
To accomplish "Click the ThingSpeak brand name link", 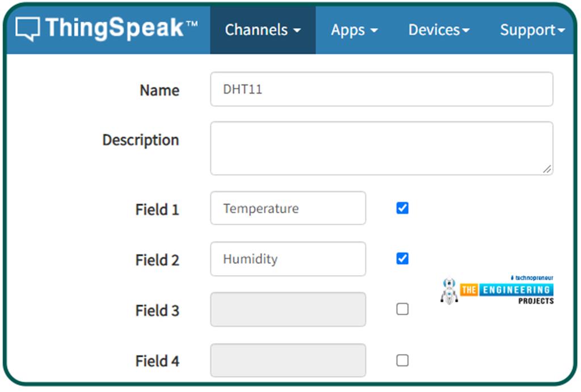I will tap(108, 28).
